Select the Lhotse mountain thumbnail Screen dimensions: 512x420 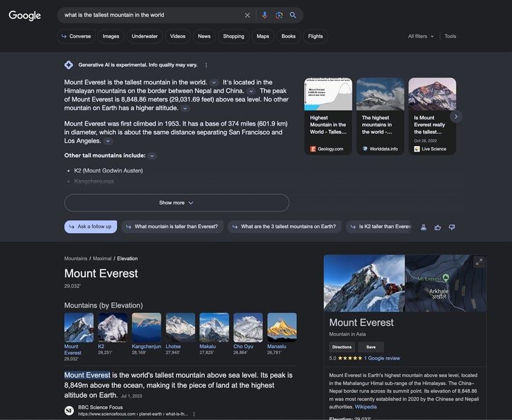[180, 328]
